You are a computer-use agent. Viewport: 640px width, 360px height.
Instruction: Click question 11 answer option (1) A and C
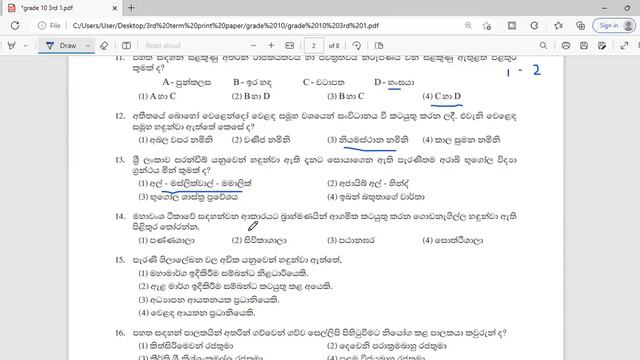(x=157, y=96)
